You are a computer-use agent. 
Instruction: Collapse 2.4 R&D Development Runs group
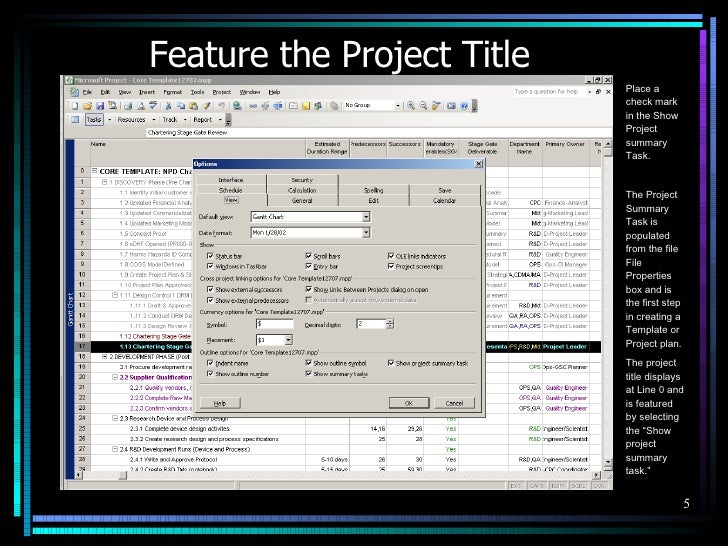(x=115, y=449)
